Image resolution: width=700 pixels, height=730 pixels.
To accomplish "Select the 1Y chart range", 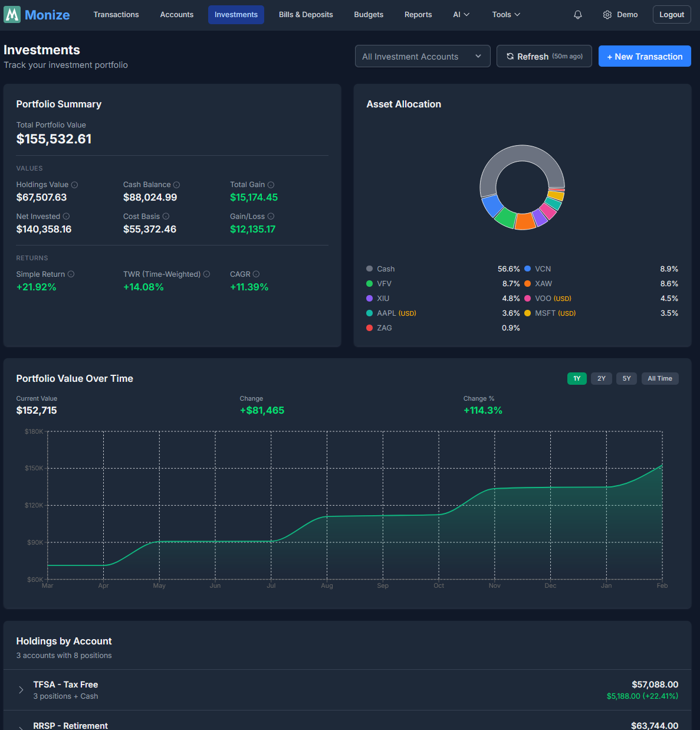I will pyautogui.click(x=577, y=378).
